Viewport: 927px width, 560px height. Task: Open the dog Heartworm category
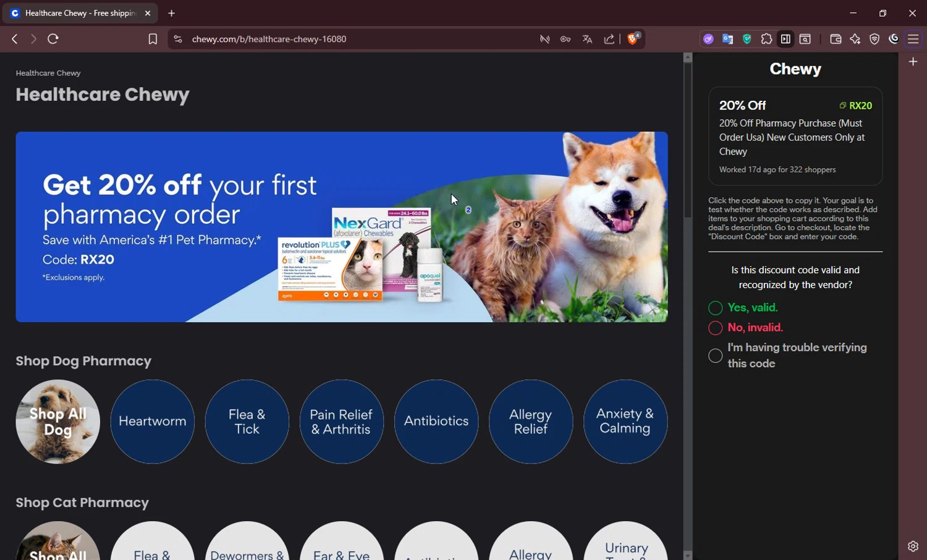coord(152,422)
